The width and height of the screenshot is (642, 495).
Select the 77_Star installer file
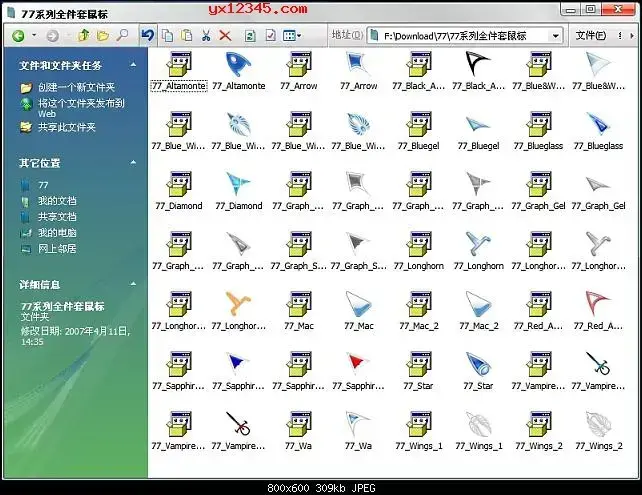coord(418,371)
